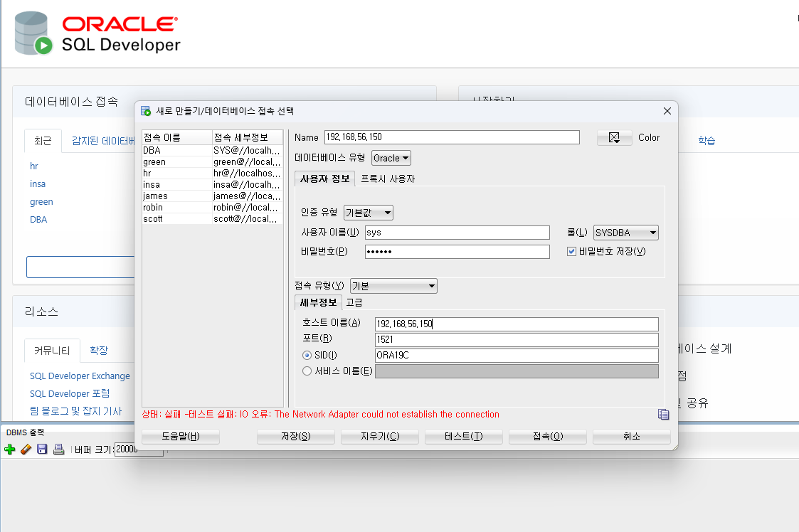Open the insa recent connection link
Image resolution: width=799 pixels, height=532 pixels.
38,184
